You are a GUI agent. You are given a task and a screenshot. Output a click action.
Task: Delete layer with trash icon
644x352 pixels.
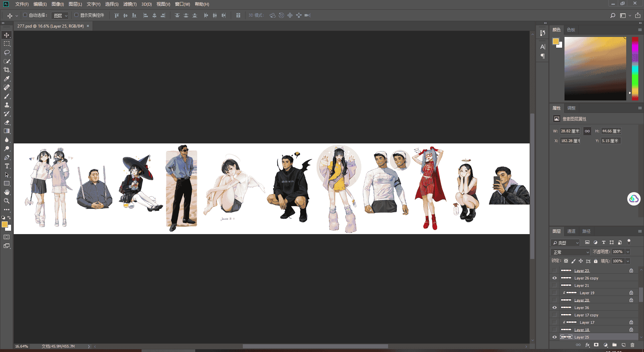[x=632, y=345]
